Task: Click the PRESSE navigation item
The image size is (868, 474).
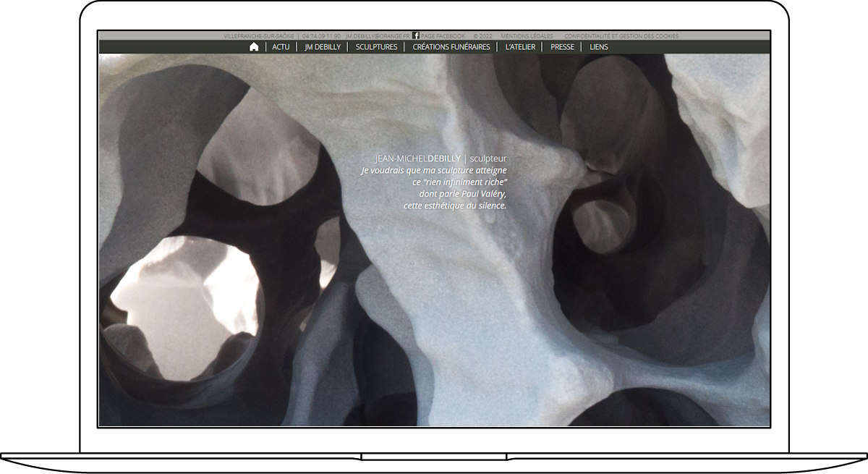Action: click(x=562, y=47)
